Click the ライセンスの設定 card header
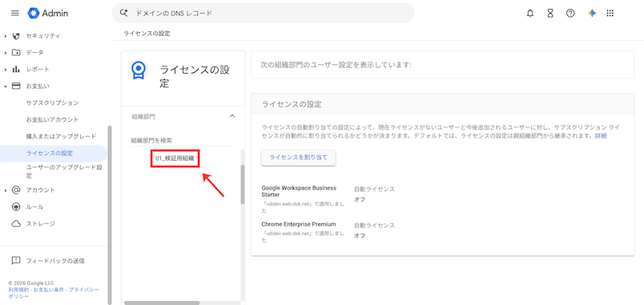644x305 pixels. click(x=442, y=104)
